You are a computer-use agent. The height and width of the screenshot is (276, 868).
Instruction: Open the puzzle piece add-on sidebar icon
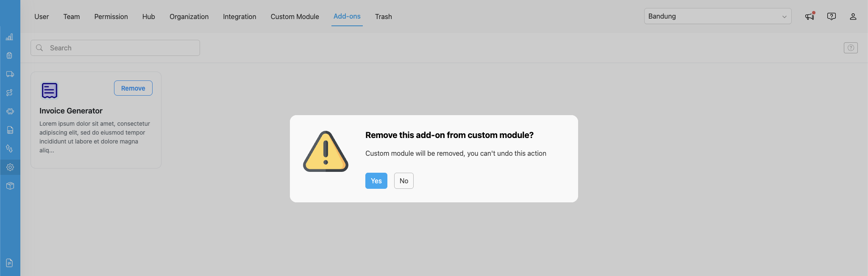[x=10, y=111]
